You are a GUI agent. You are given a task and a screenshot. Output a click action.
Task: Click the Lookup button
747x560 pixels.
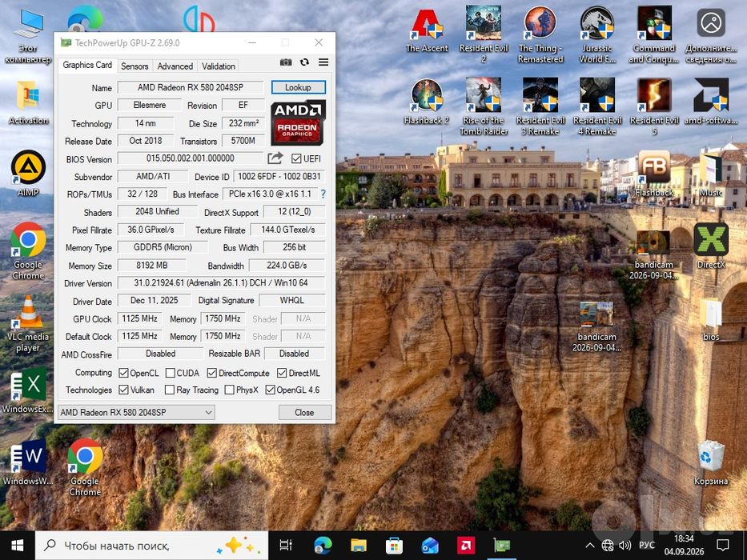coord(298,88)
